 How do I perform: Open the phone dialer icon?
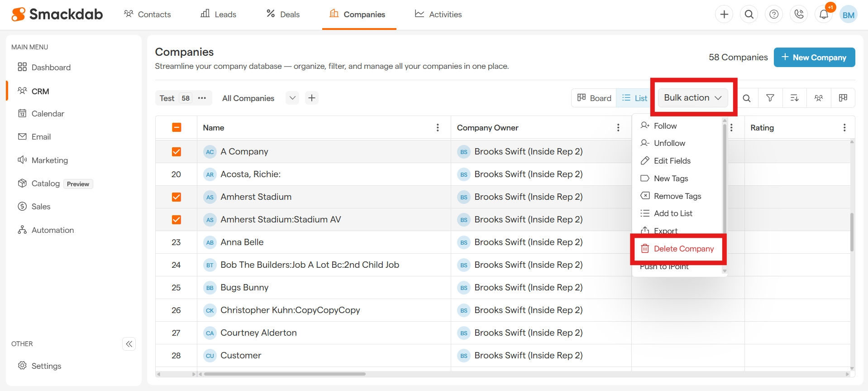799,14
